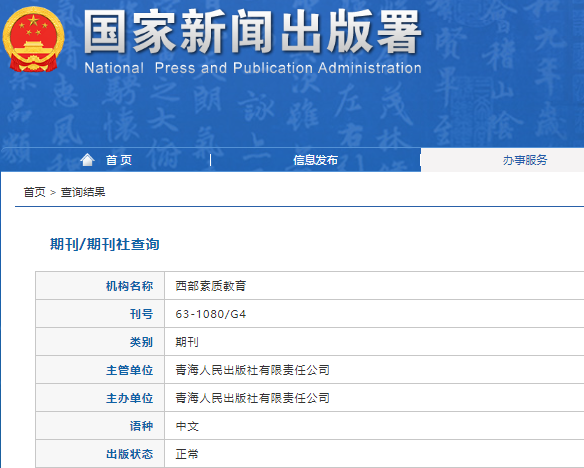
Task: Click 主办单位 value 青海人民出版社有限责任公司
Action: tap(253, 398)
